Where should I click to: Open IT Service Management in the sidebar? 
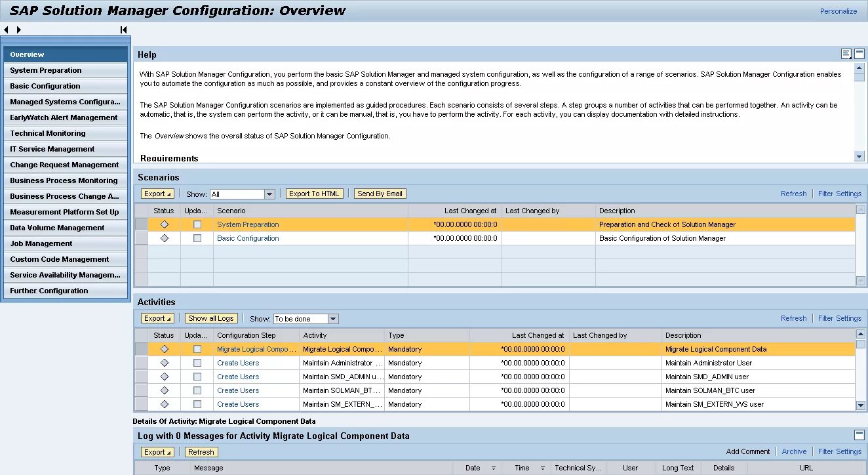point(66,149)
